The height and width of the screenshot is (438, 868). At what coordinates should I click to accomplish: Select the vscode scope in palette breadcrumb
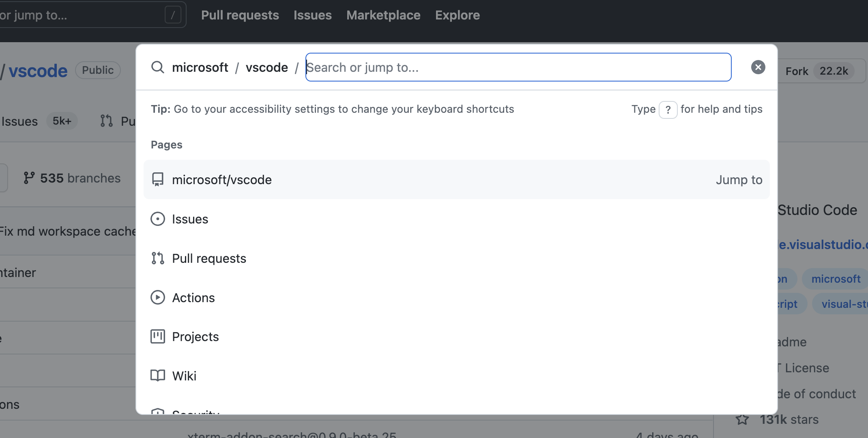(266, 67)
